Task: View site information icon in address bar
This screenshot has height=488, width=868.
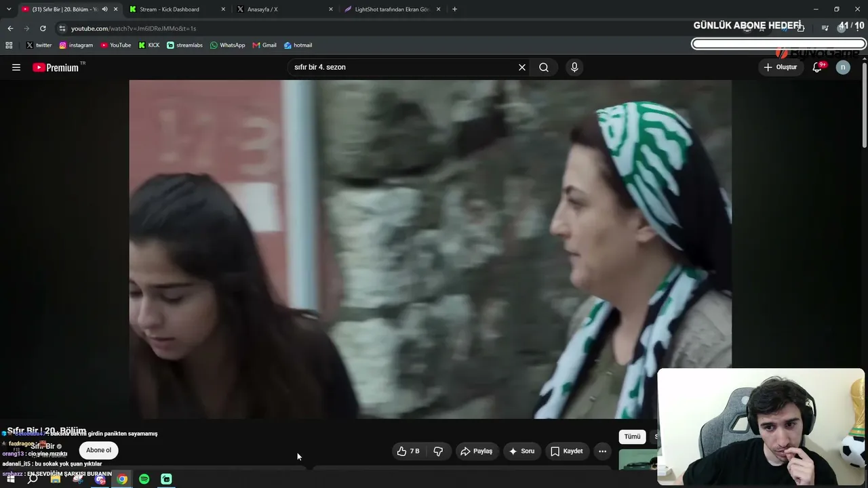Action: point(62,28)
